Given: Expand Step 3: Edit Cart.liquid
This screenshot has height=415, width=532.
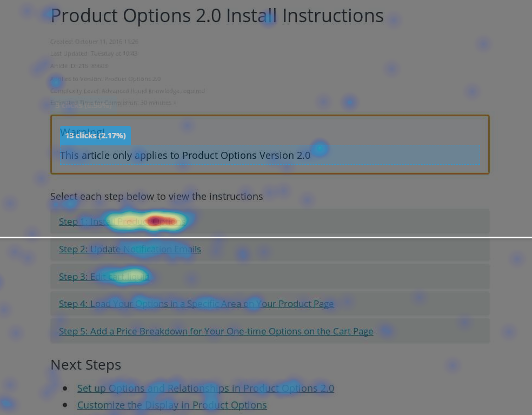Looking at the screenshot, I should click(104, 277).
